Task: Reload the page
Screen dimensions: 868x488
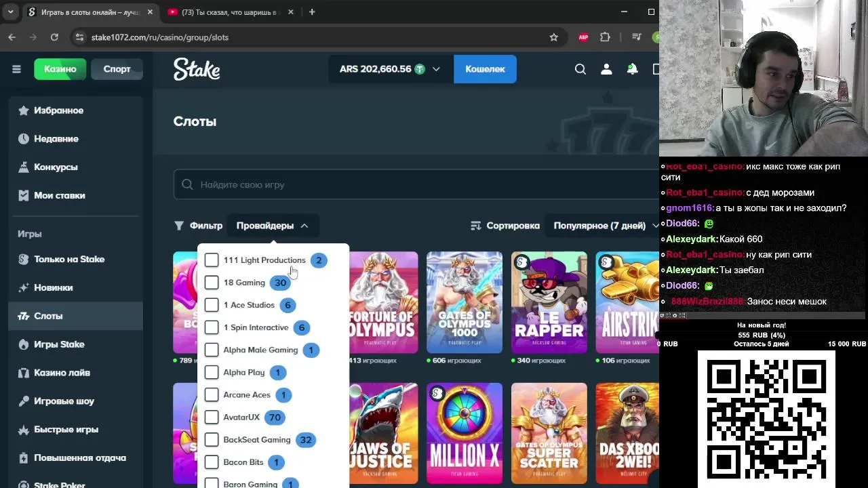Action: pyautogui.click(x=54, y=37)
